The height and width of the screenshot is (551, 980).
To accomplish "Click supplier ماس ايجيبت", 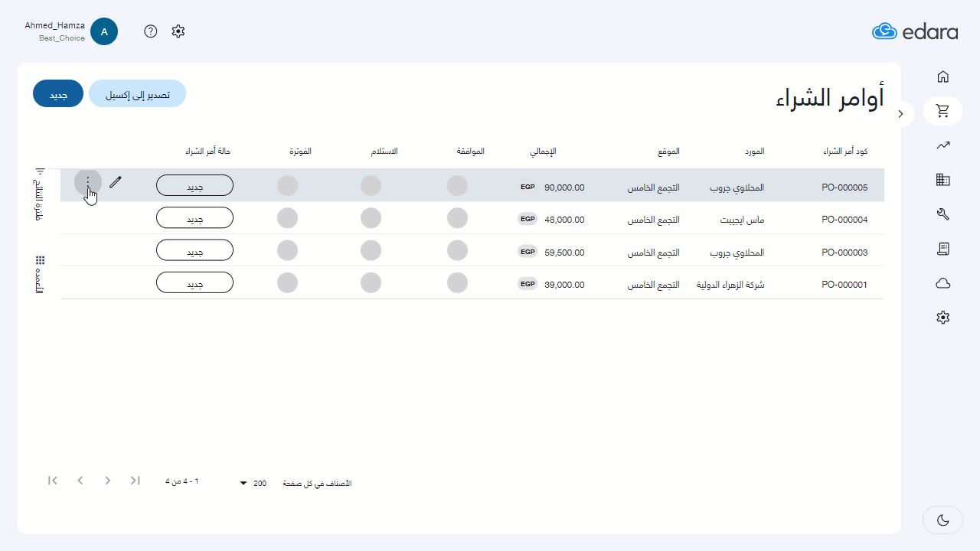I will click(x=742, y=220).
